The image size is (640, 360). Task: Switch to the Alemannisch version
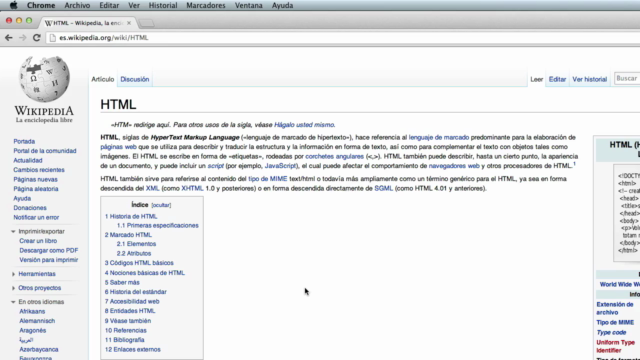(x=37, y=321)
